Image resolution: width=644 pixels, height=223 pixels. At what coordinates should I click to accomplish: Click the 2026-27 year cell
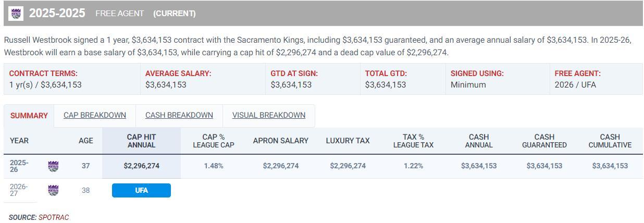(19, 190)
